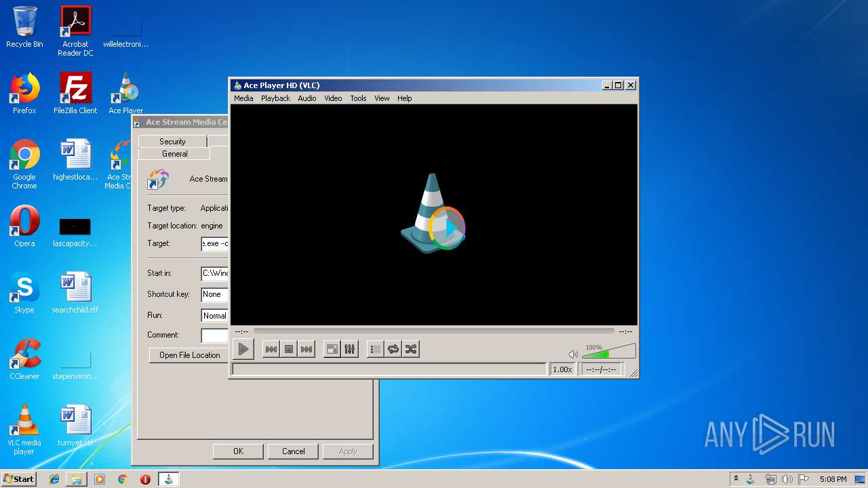Set volume on the 100% volume slider
Screen dimensions: 868x488
tap(608, 351)
